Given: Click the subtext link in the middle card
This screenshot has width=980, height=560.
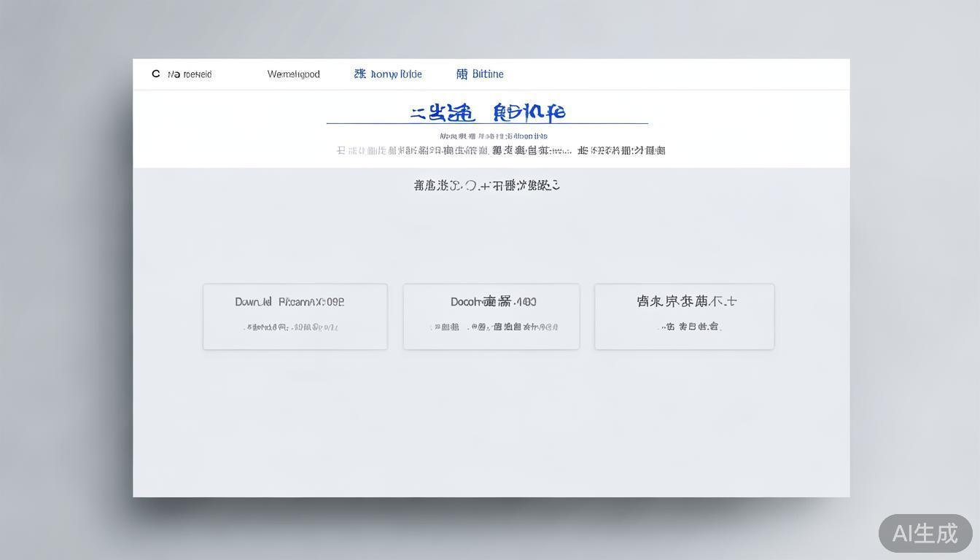Looking at the screenshot, I should (491, 327).
